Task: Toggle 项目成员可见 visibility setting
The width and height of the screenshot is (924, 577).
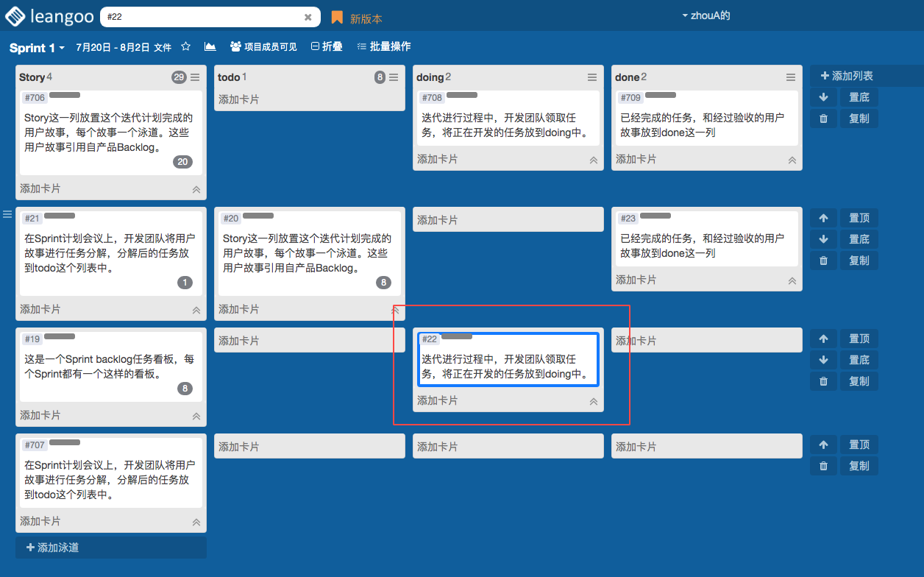Action: point(263,46)
